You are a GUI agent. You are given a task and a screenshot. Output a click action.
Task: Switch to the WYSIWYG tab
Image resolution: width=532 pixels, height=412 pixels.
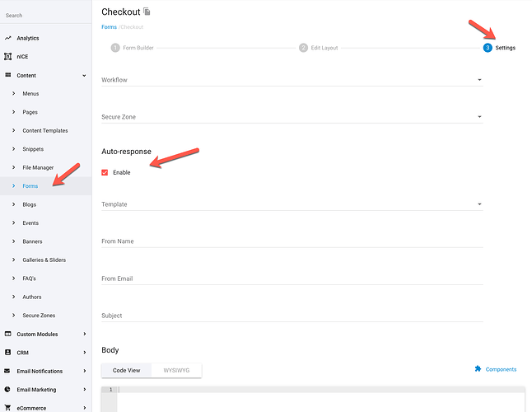176,370
